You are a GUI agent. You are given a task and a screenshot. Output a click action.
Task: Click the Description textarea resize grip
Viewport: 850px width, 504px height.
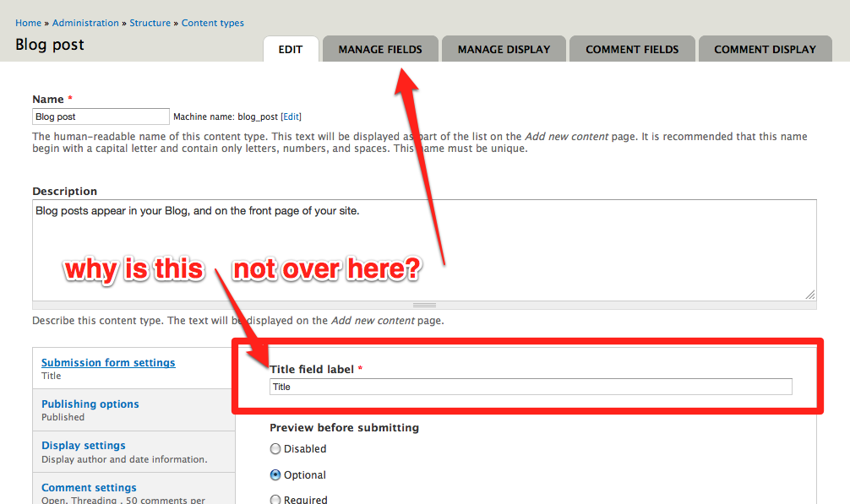(x=809, y=293)
